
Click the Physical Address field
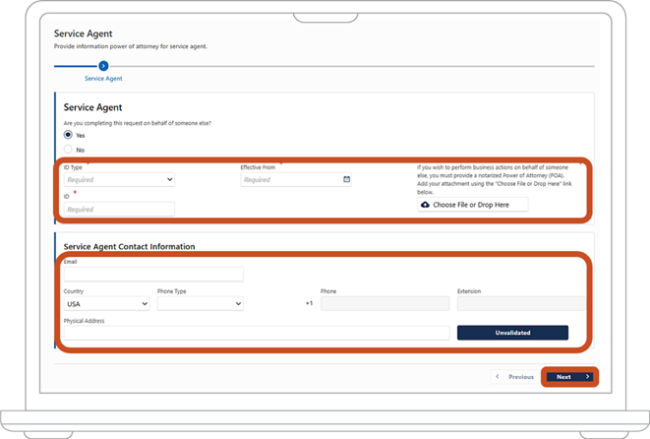(257, 333)
